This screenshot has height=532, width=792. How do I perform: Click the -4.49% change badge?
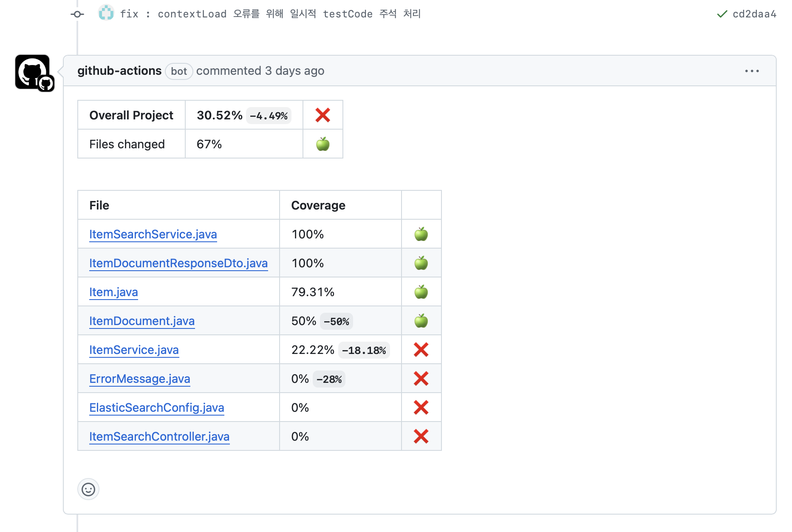[x=269, y=116]
